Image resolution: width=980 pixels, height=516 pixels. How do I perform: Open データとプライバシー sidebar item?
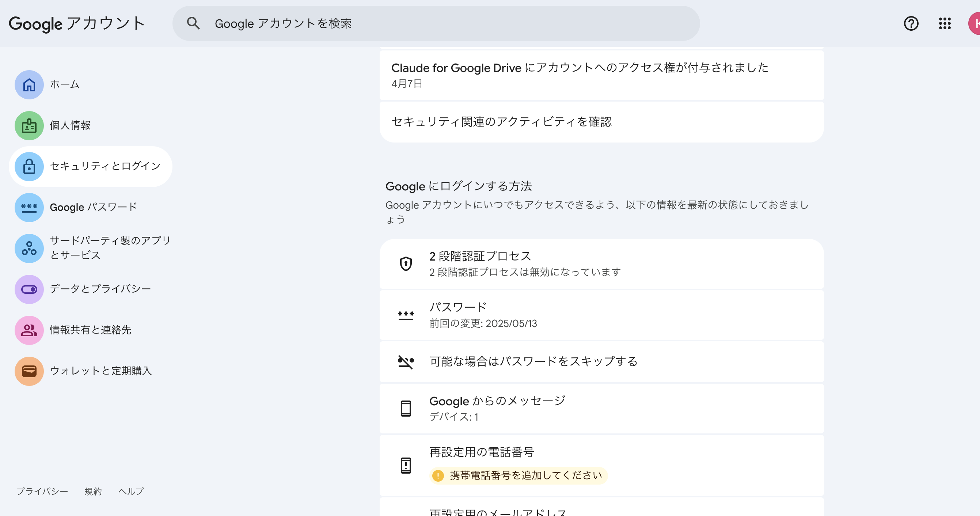[x=91, y=289]
